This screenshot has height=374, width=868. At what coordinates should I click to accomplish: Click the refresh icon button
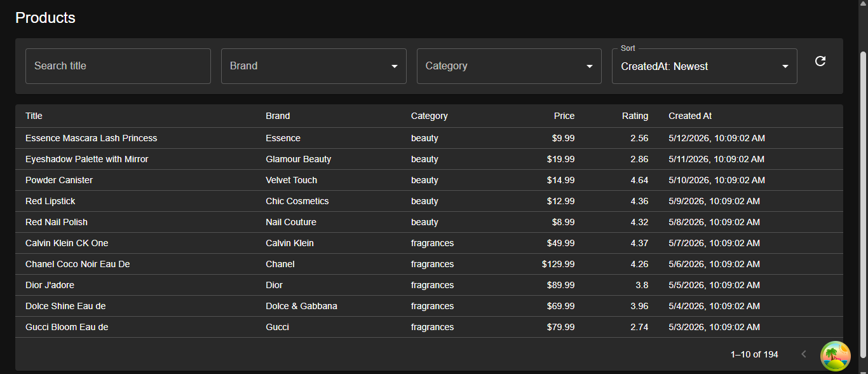[x=820, y=61]
